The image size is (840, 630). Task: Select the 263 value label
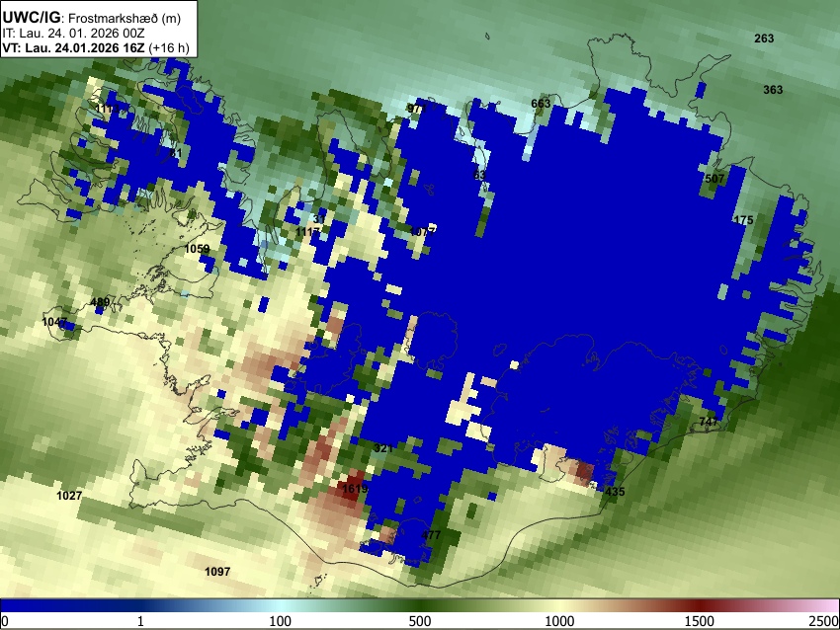[764, 39]
